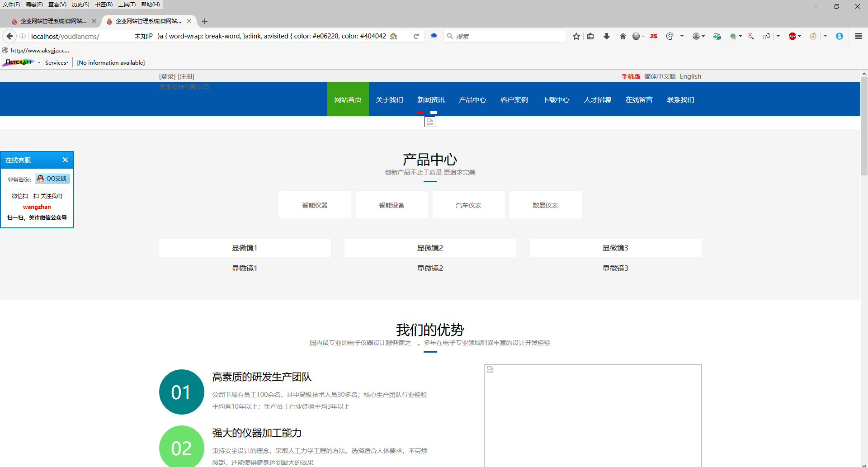Close the 在线客服 chat widget
This screenshot has height=467, width=868.
[65, 160]
